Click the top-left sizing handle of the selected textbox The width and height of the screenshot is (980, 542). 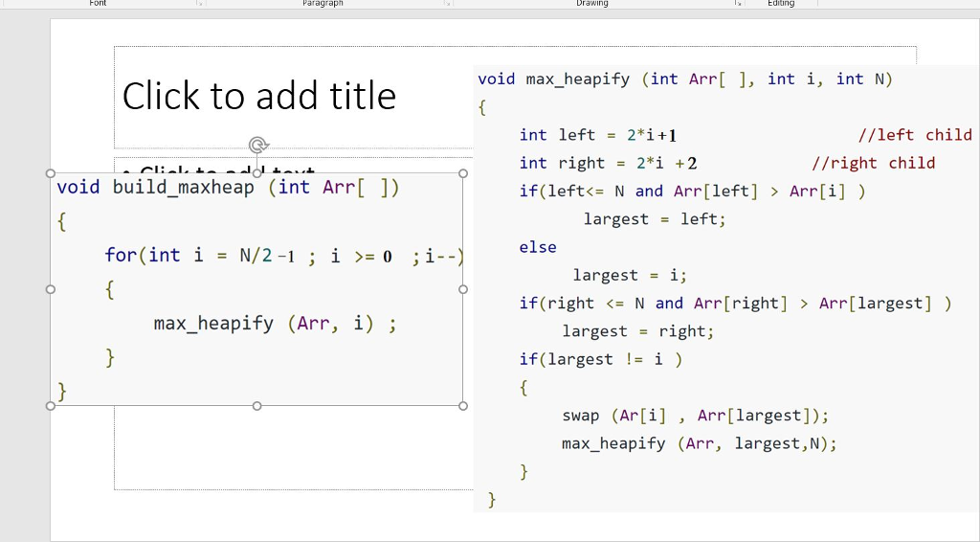point(51,173)
